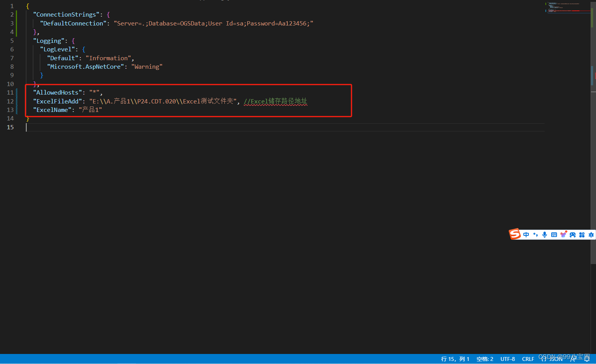Viewport: 596px width, 364px height.
Task: Open the Sogou soft keyboard icon
Action: pyautogui.click(x=554, y=235)
